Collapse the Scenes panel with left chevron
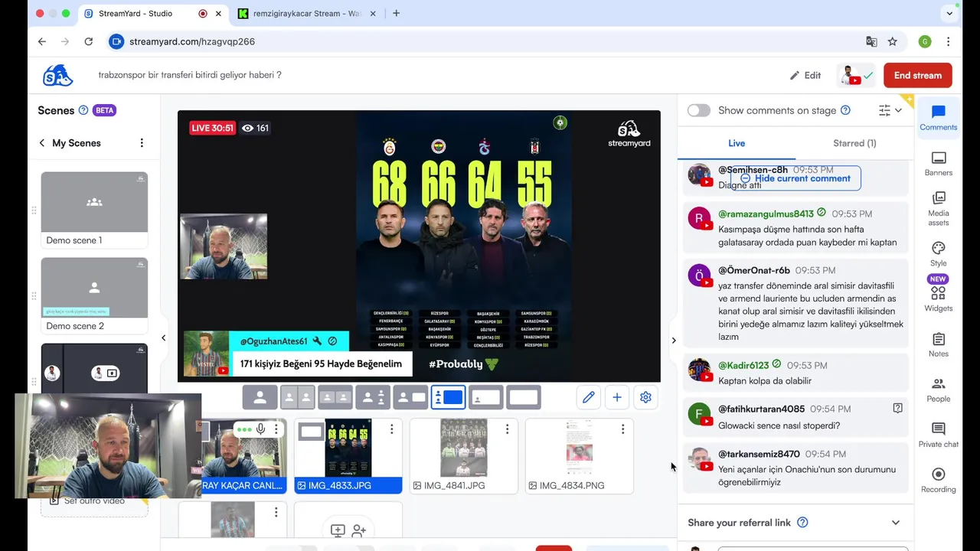This screenshot has height=551, width=980. [163, 337]
